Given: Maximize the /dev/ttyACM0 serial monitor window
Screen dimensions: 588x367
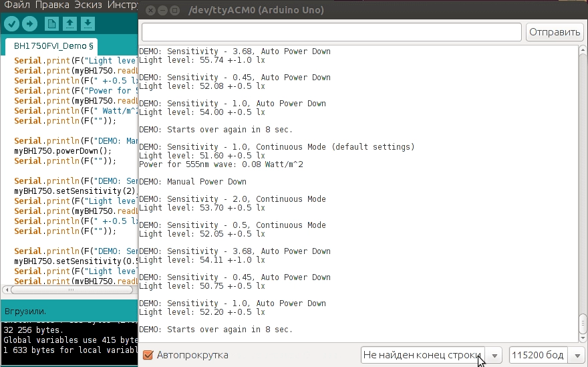Looking at the screenshot, I should tap(174, 11).
